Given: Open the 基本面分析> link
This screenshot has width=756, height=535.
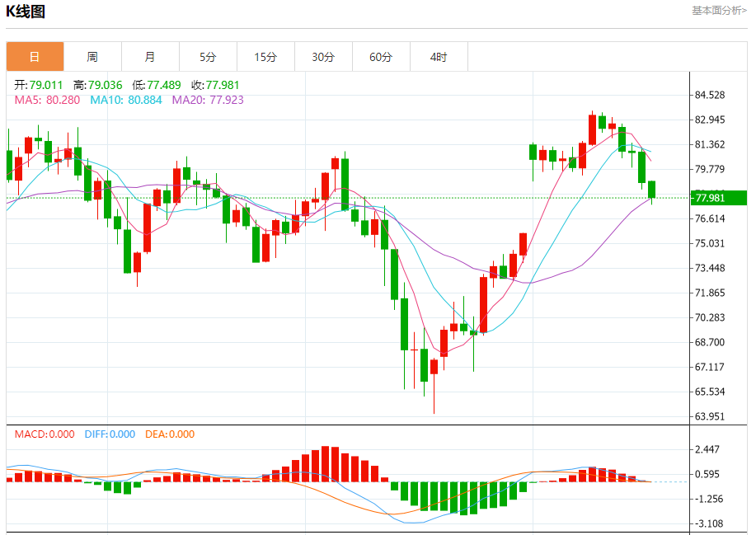Looking at the screenshot, I should [719, 11].
